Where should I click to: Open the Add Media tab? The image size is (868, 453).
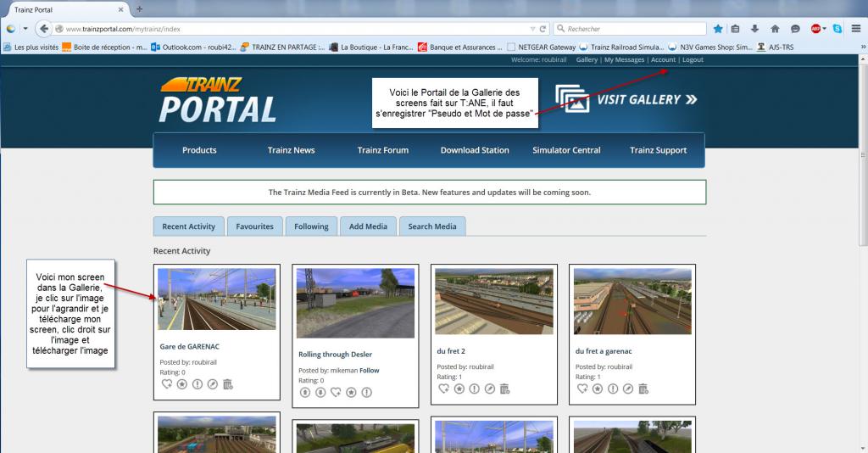click(x=368, y=226)
